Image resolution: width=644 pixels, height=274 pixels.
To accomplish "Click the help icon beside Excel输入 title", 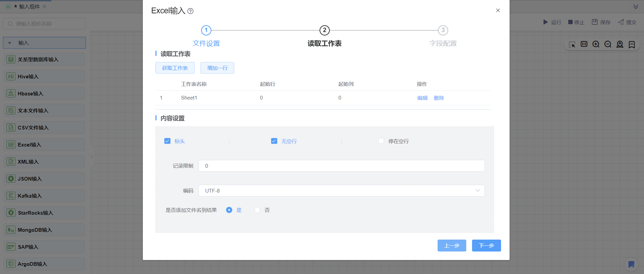I will 190,11.
